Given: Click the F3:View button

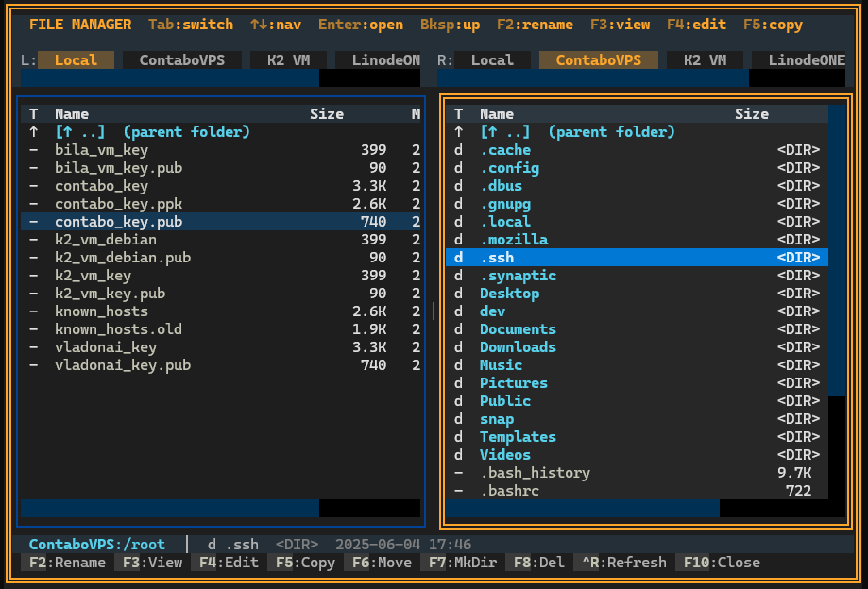Looking at the screenshot, I should [x=149, y=563].
